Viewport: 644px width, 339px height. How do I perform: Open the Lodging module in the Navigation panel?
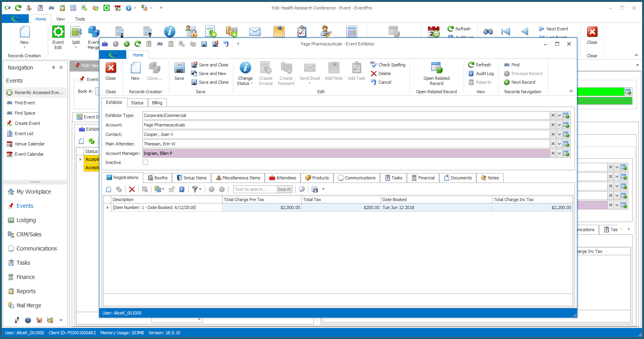coord(22,220)
